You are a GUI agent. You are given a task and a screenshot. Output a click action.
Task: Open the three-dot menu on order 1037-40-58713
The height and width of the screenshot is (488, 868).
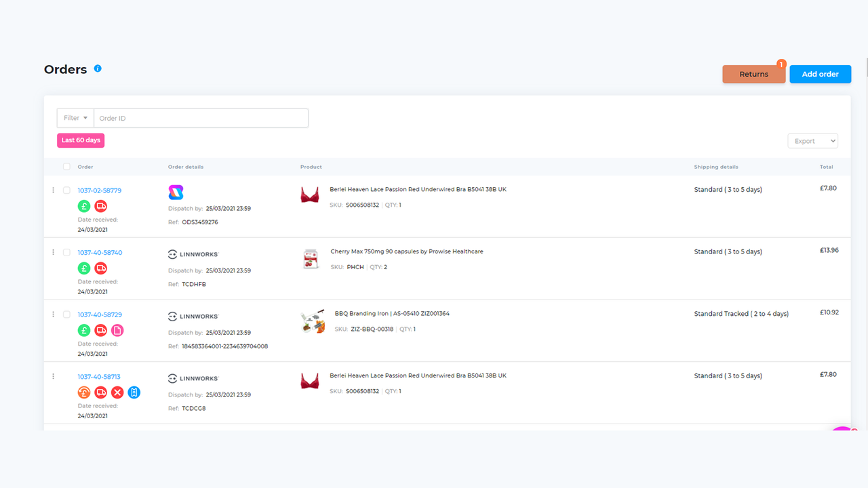pos(53,375)
